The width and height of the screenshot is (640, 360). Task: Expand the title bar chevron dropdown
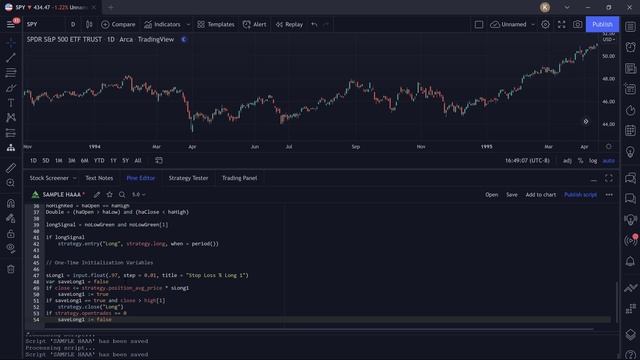567,7
